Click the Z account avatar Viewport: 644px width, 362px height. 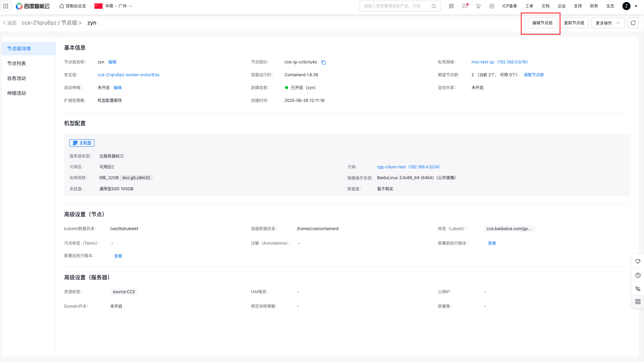click(626, 6)
